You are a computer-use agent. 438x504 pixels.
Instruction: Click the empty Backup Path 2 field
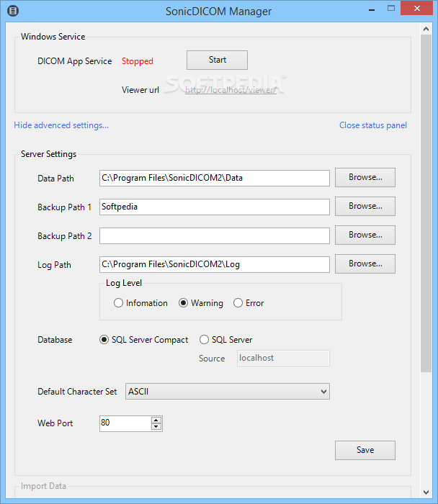(215, 235)
